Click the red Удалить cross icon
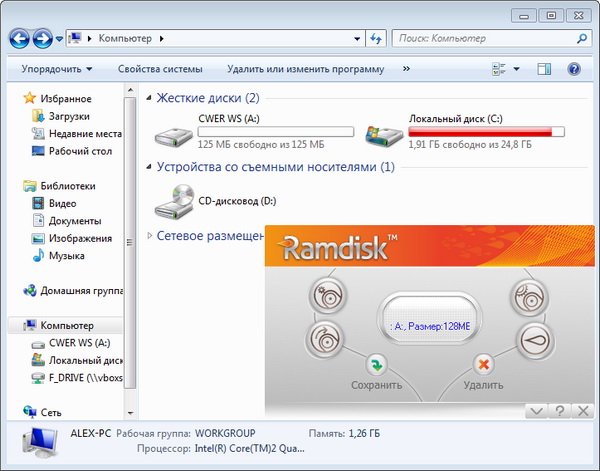The height and width of the screenshot is (471, 600). [x=484, y=365]
